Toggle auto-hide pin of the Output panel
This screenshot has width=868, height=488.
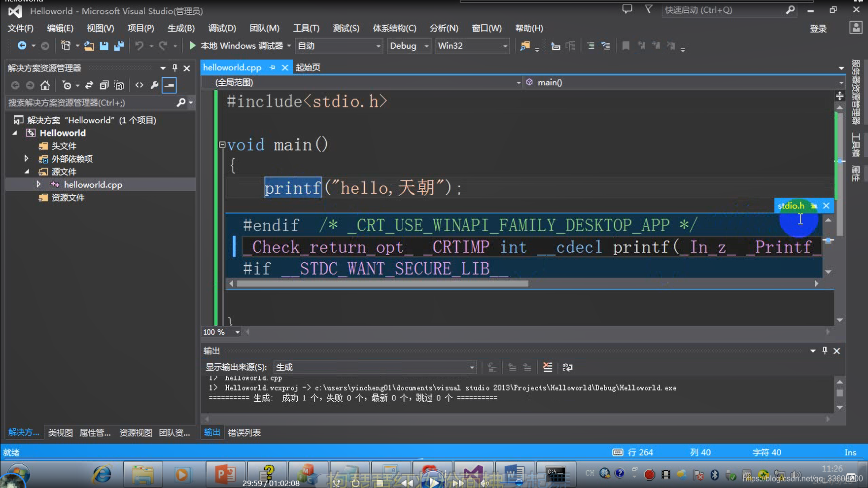825,350
